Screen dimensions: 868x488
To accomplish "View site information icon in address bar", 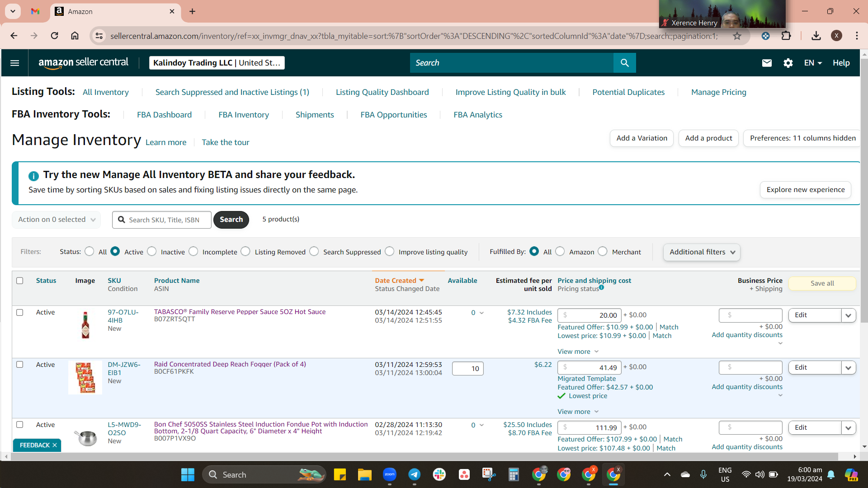I will [x=99, y=36].
